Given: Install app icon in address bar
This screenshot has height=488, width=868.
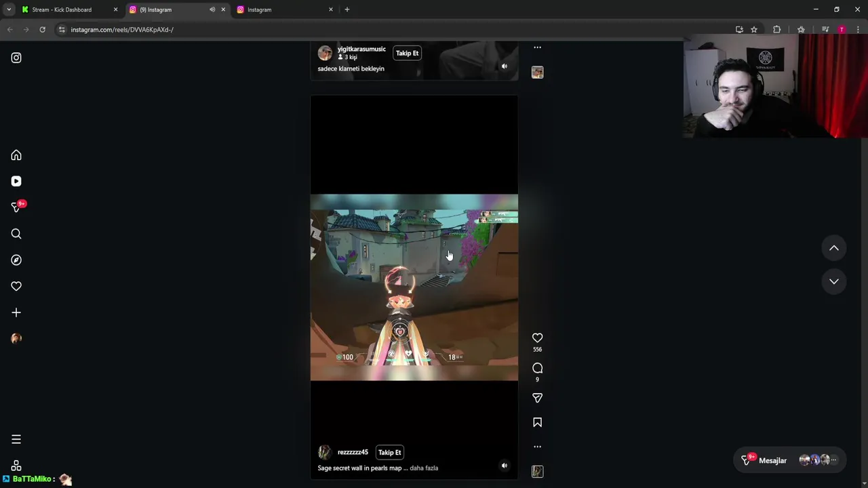Looking at the screenshot, I should point(739,29).
